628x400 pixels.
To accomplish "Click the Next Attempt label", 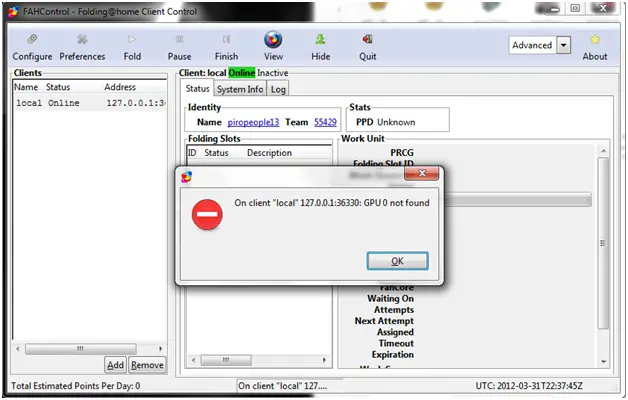I will [384, 321].
